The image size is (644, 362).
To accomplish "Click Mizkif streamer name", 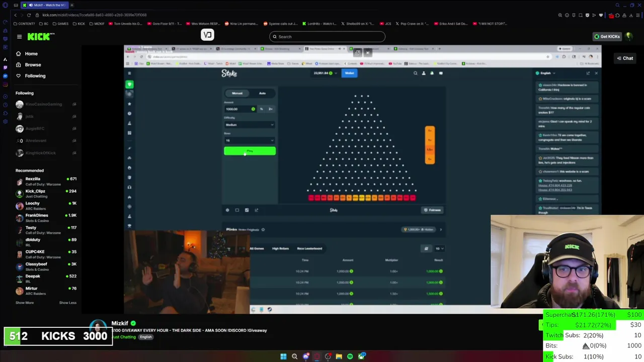I will click(x=120, y=323).
